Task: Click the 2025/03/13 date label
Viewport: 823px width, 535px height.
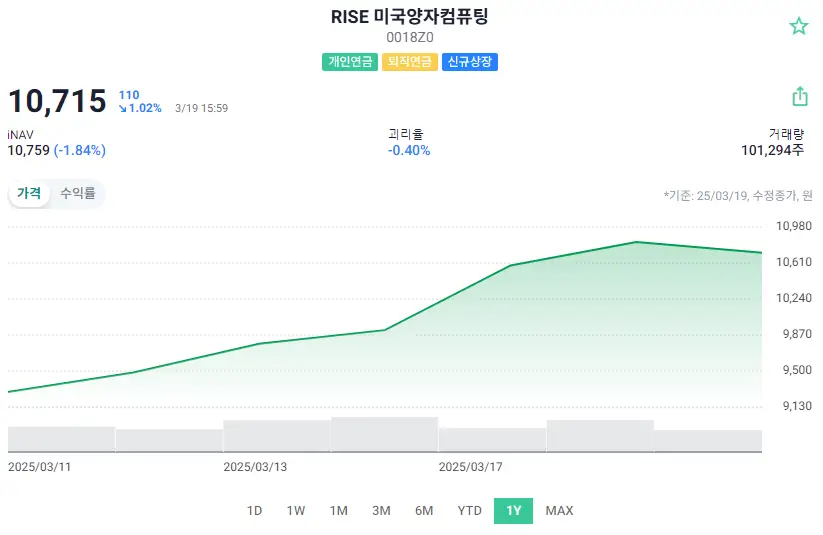Action: pos(255,466)
